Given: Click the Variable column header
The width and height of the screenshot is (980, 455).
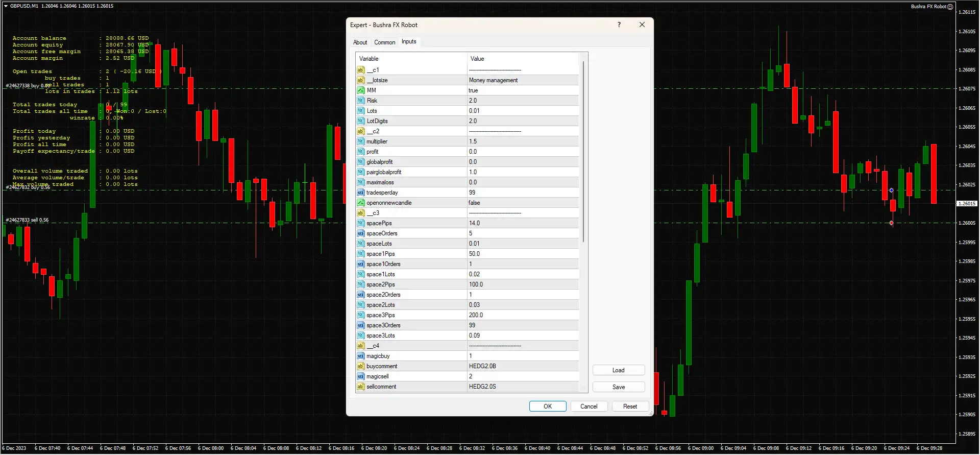Looking at the screenshot, I should [411, 59].
